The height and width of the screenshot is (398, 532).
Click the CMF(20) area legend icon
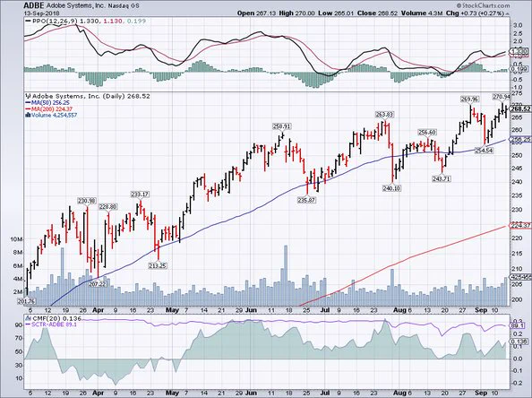(28, 318)
